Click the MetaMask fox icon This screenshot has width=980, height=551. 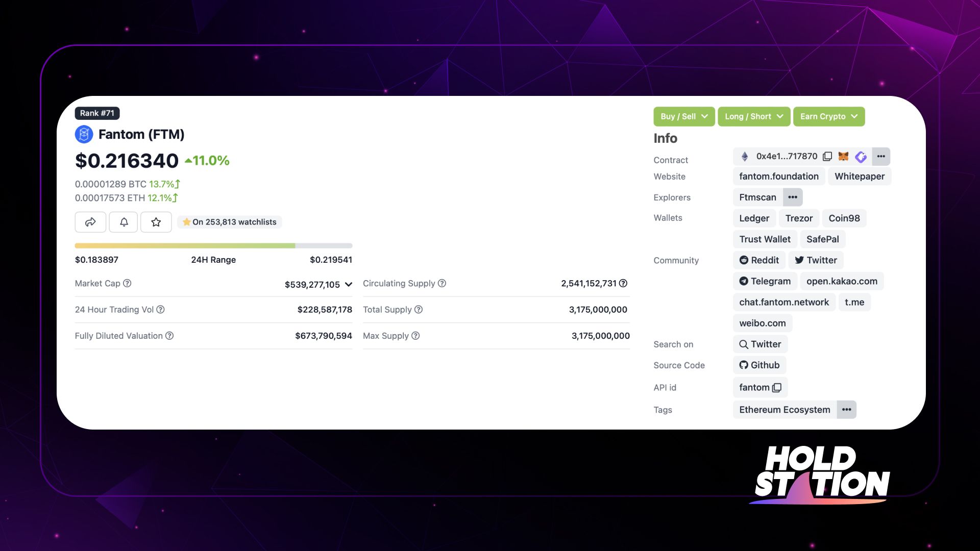click(843, 156)
